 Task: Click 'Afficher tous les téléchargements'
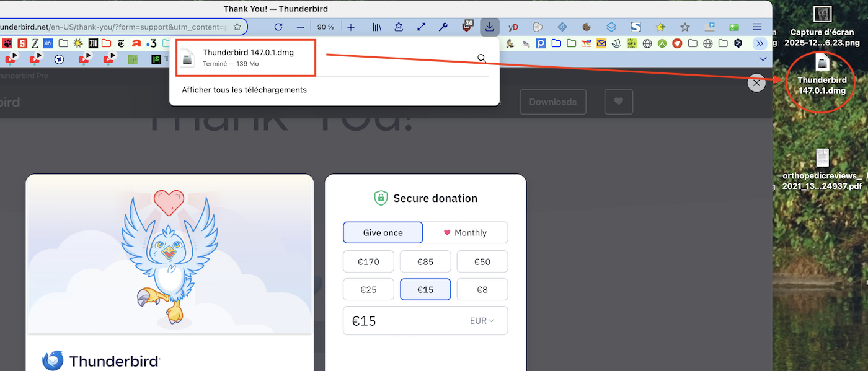click(244, 90)
